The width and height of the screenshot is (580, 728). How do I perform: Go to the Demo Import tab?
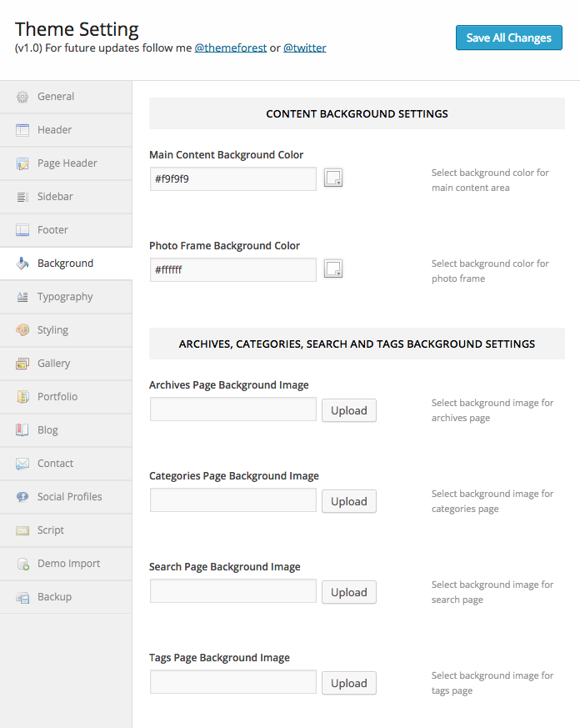pos(68,564)
